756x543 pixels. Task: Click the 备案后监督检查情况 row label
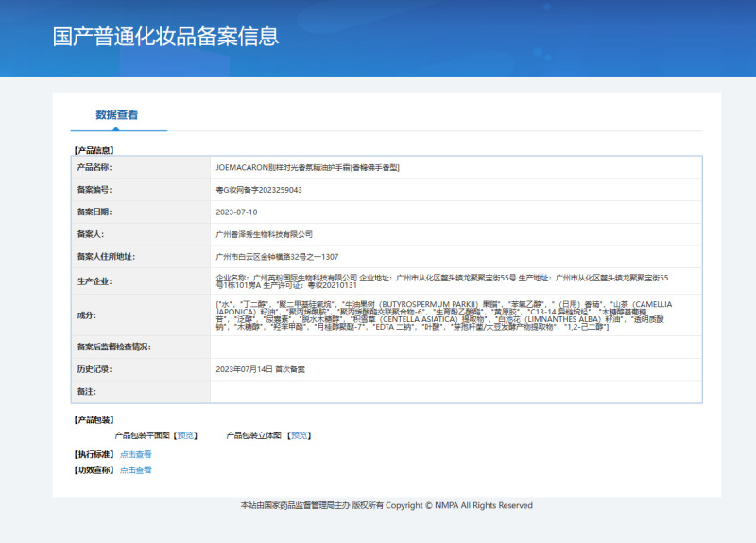click(x=113, y=347)
